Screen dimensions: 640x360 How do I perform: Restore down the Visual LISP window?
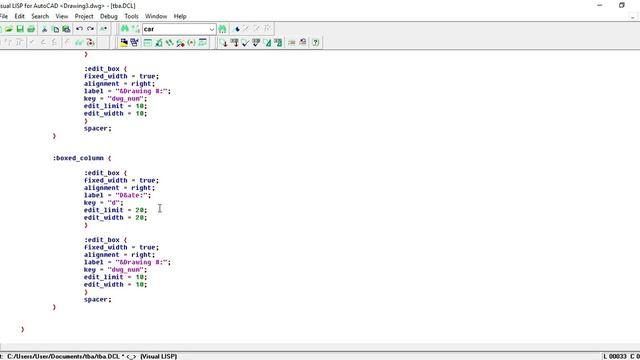(x=622, y=5)
